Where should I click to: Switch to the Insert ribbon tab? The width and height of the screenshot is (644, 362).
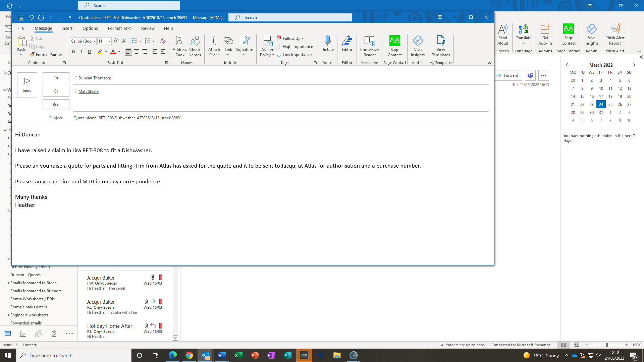tap(67, 28)
